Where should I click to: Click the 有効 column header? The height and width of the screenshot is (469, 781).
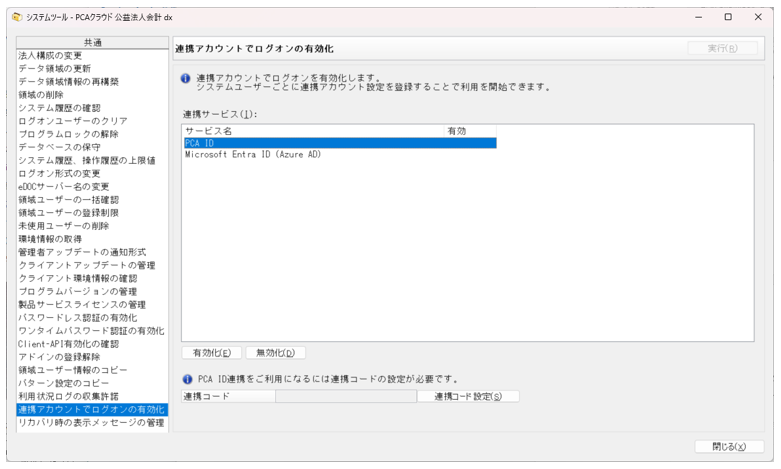(x=470, y=131)
